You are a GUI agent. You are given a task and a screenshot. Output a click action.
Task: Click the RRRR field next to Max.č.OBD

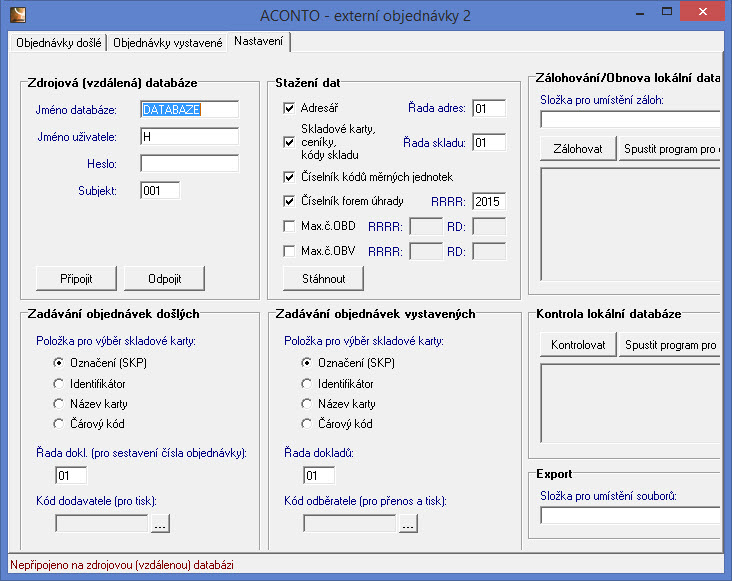(x=426, y=227)
